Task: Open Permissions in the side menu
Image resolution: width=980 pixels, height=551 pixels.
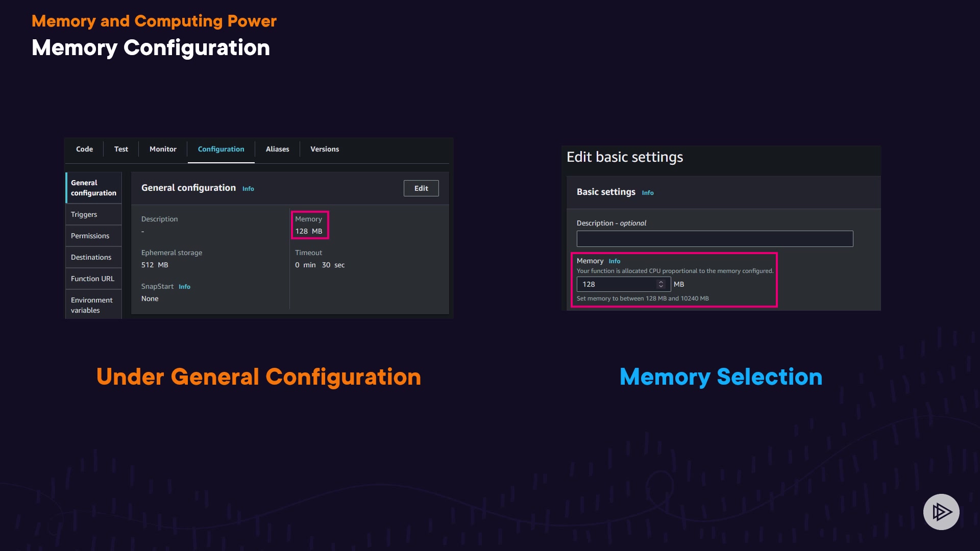Action: point(90,236)
